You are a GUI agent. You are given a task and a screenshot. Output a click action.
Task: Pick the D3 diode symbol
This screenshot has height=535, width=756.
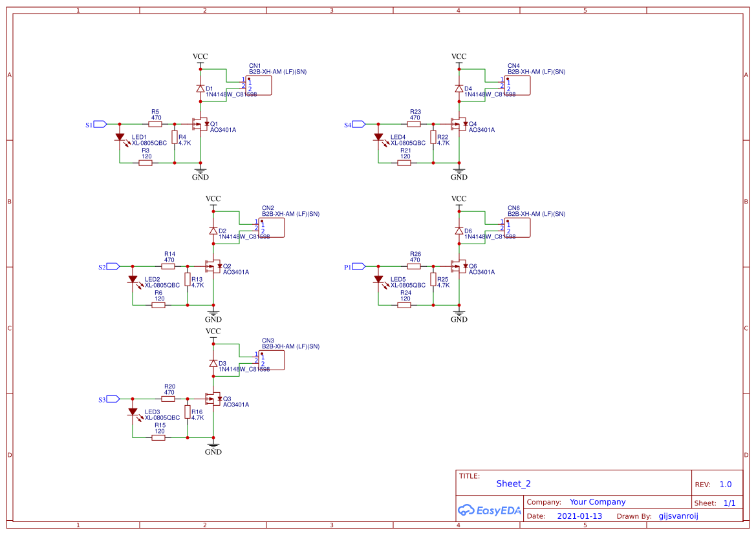point(213,363)
